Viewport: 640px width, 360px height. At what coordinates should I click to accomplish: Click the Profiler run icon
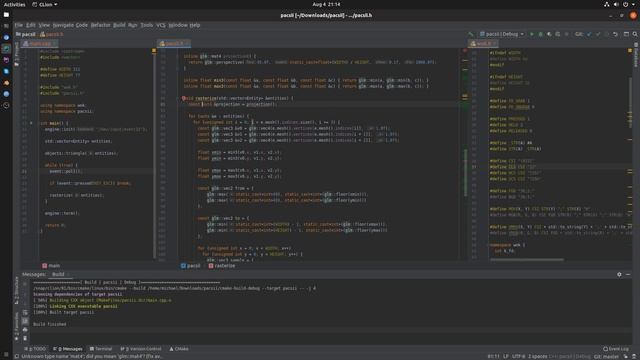tap(558, 34)
